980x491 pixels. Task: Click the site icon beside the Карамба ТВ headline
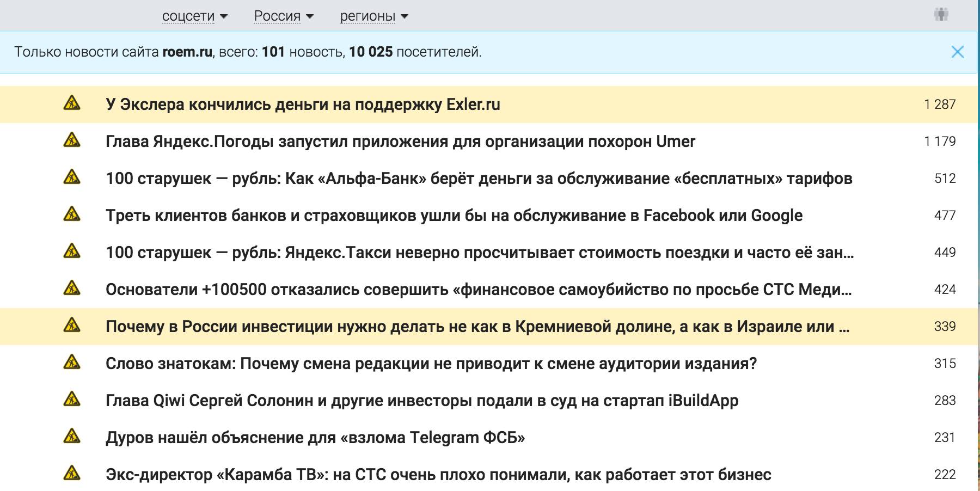[x=72, y=474]
